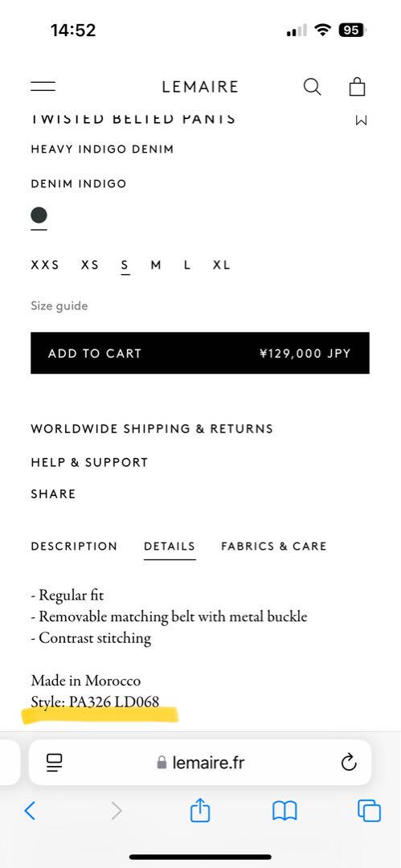Screen dimensions: 401x868
Task: Switch to the Fabrics & Care tab
Action: click(x=273, y=547)
